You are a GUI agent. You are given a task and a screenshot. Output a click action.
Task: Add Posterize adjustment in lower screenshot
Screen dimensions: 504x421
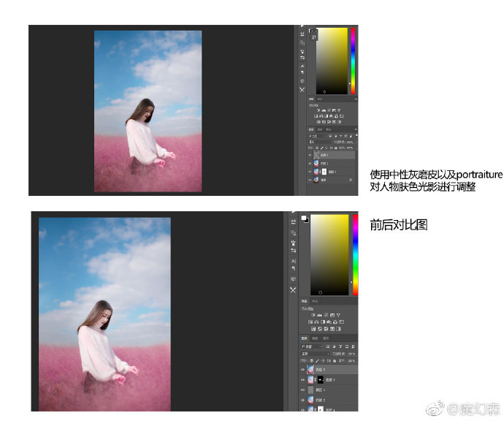click(320, 329)
